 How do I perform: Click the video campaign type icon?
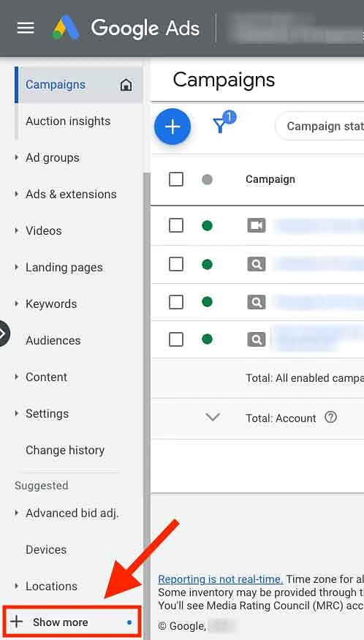coord(257,225)
